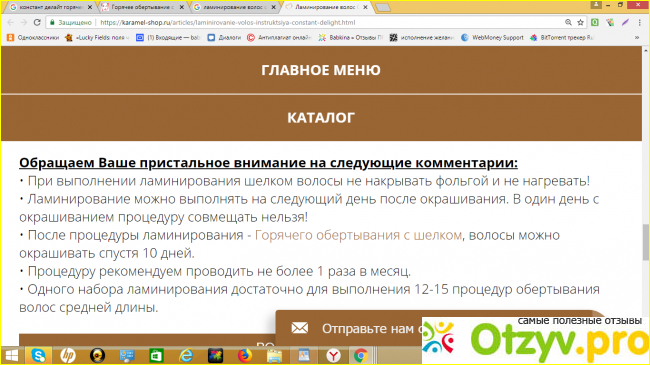Reload the page with the refresh icon
The height and width of the screenshot is (365, 650).
(37, 22)
